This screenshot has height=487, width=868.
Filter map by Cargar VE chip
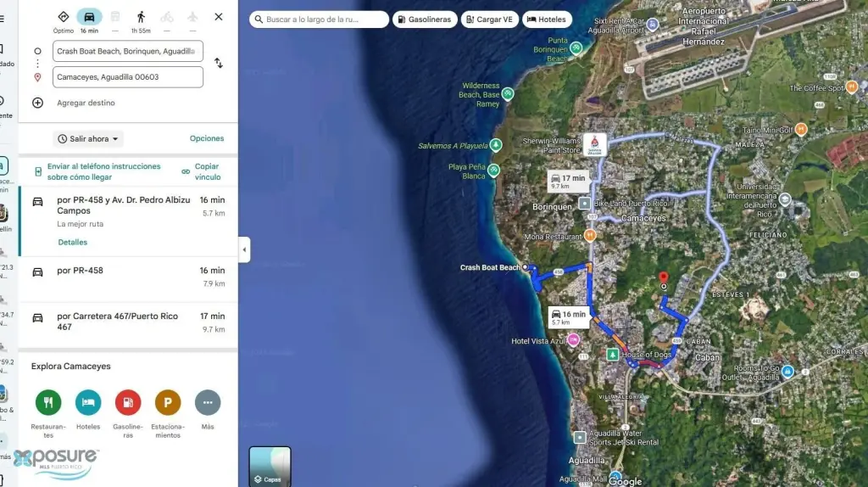490,20
